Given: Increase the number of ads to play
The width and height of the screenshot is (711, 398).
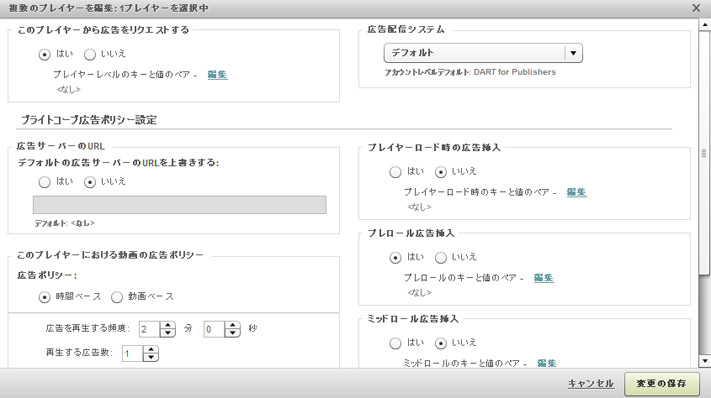Looking at the screenshot, I should pos(151,349).
